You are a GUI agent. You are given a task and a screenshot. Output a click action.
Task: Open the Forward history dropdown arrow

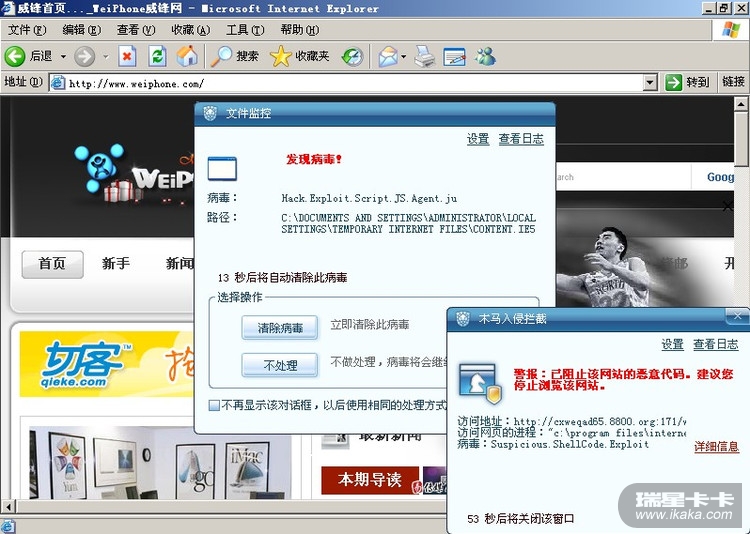(106, 56)
